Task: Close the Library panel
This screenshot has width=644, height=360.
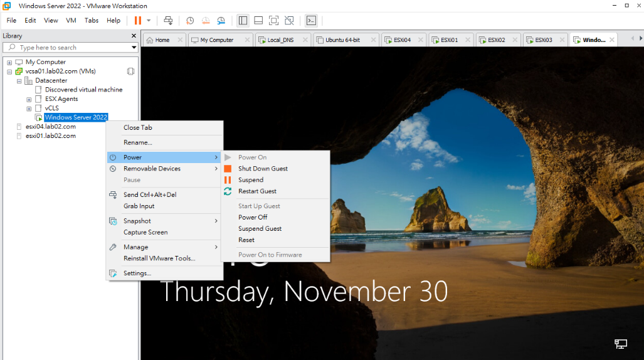Action: (134, 36)
